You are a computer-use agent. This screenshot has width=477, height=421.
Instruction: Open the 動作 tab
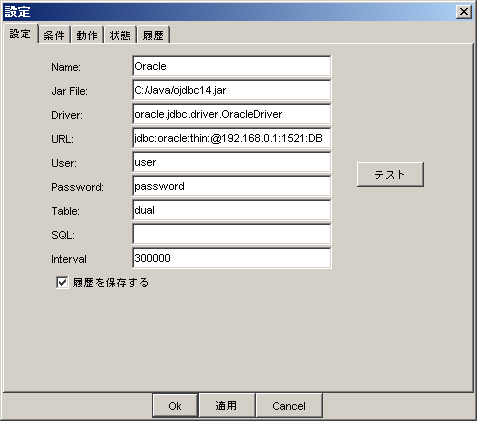[87, 35]
